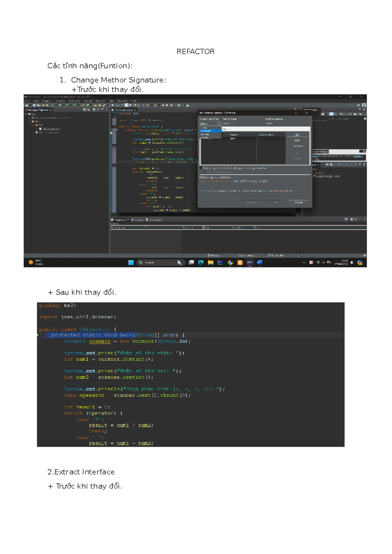Open the Window menu in Eclipse
Viewport: 392px width, 554px height.
tap(122, 101)
